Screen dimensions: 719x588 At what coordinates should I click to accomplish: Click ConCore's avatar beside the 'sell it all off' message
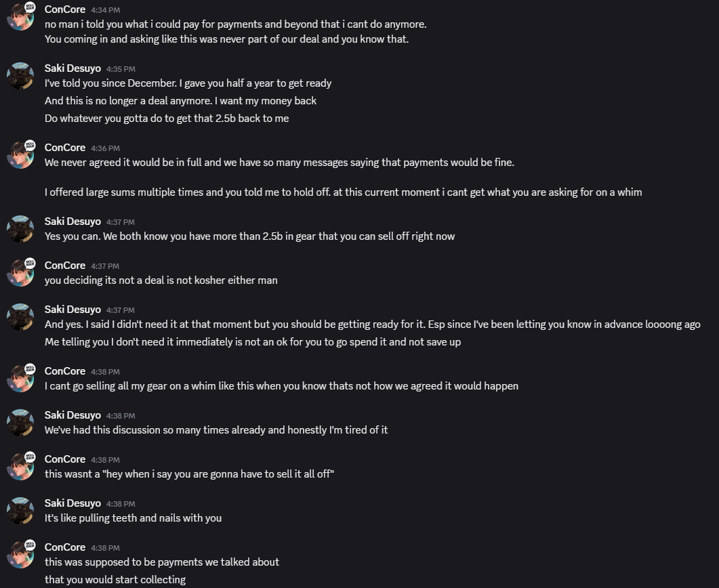point(20,467)
